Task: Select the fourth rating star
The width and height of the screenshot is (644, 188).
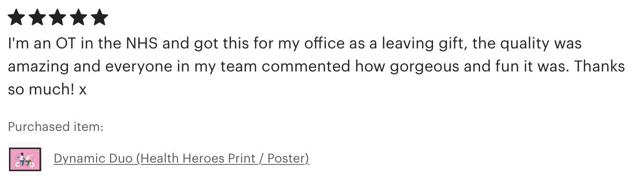Action: click(79, 18)
